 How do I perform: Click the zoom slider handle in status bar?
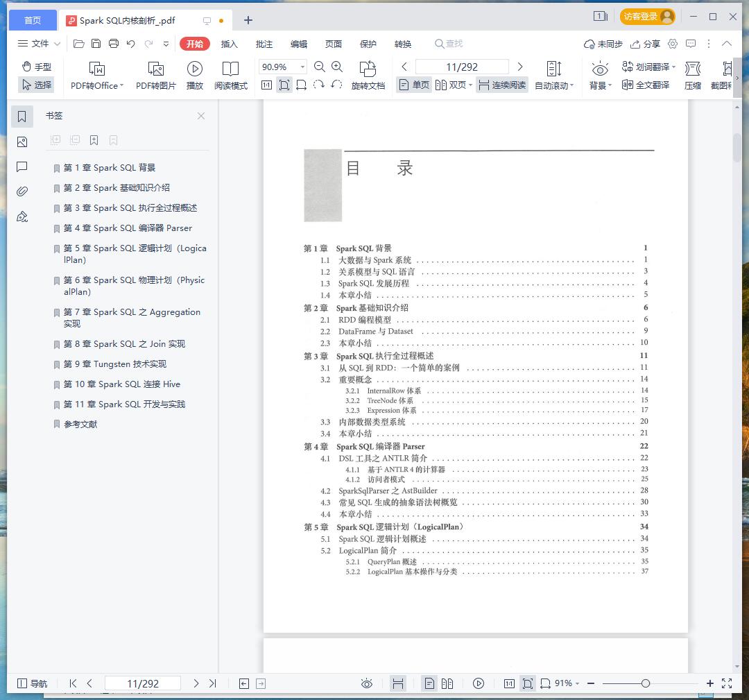point(646,683)
